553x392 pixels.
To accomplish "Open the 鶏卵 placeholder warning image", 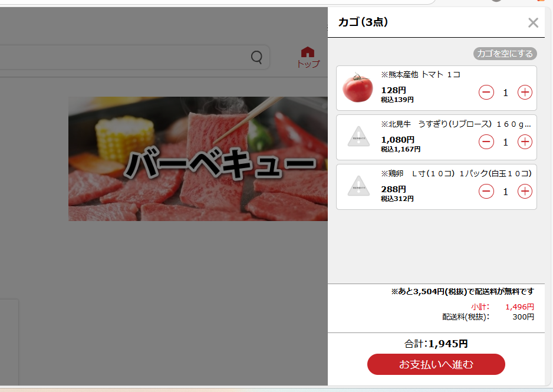I will click(x=358, y=186).
